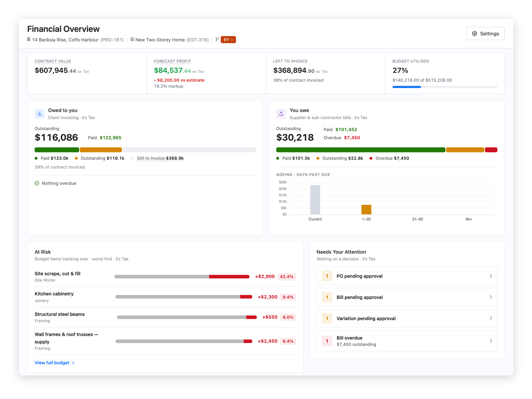This screenshot has width=532, height=399.
Task: Select Site scrape, cut & fill row
Action: point(165,276)
